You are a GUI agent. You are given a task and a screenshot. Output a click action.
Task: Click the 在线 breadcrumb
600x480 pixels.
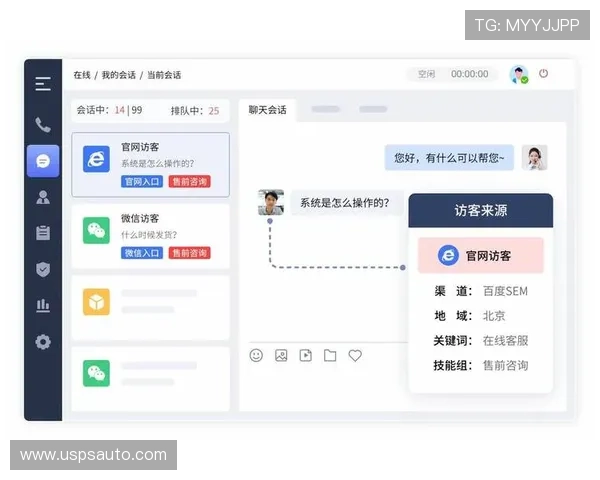82,75
